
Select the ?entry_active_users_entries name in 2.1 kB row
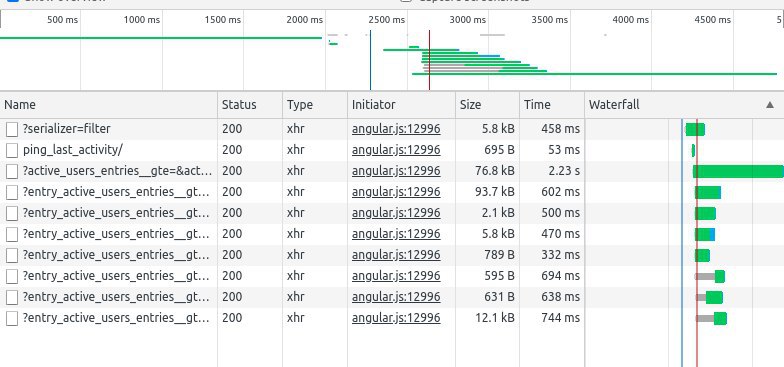(116, 213)
